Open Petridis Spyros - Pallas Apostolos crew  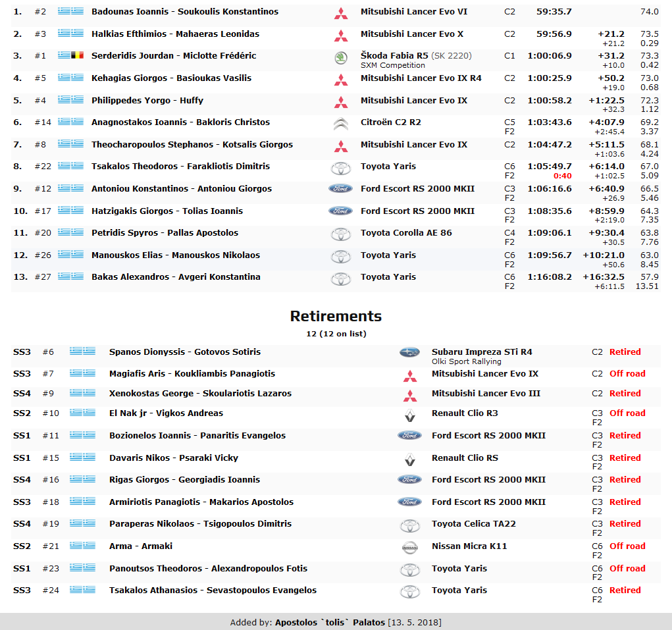(x=165, y=233)
